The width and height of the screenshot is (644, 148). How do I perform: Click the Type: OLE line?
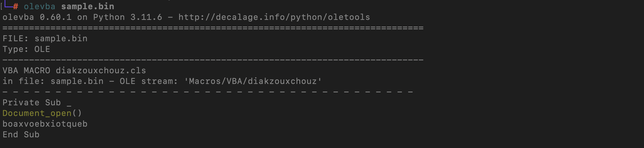(x=26, y=49)
